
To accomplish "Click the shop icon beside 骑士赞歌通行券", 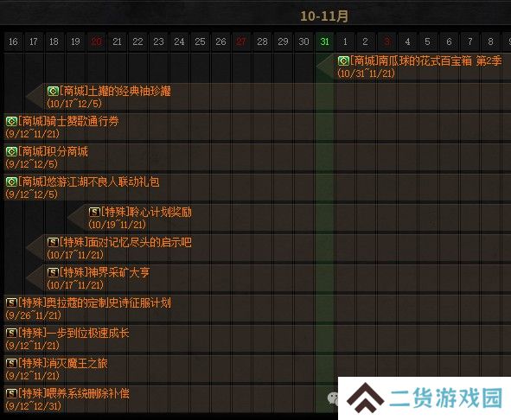I will [x=11, y=122].
